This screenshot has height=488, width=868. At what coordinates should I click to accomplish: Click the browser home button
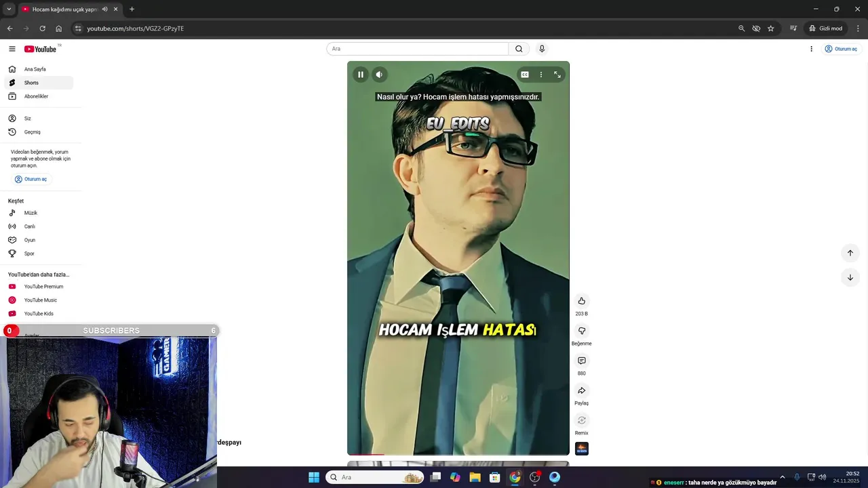58,28
